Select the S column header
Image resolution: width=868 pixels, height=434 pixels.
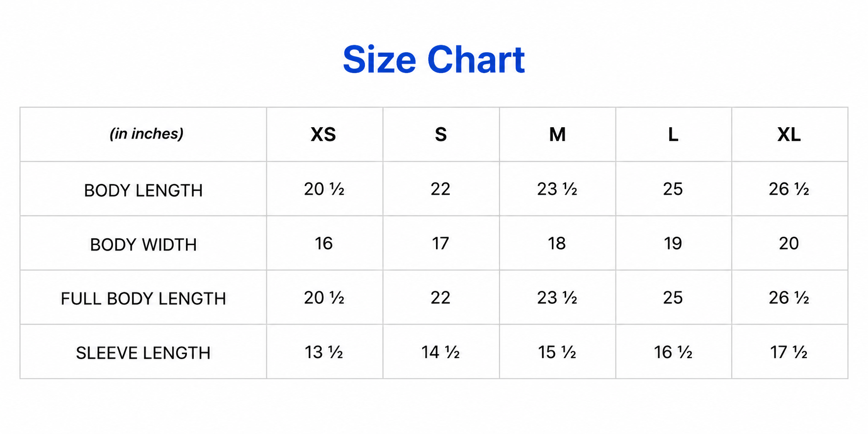click(440, 135)
